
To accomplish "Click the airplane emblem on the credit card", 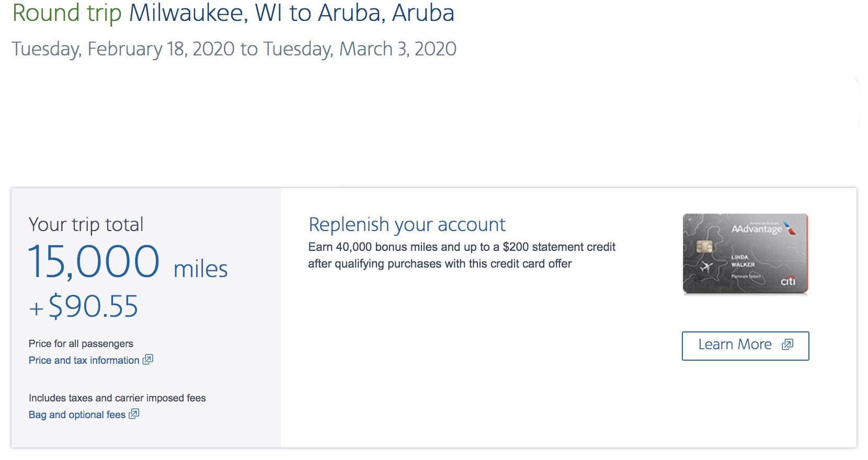I will tap(705, 268).
